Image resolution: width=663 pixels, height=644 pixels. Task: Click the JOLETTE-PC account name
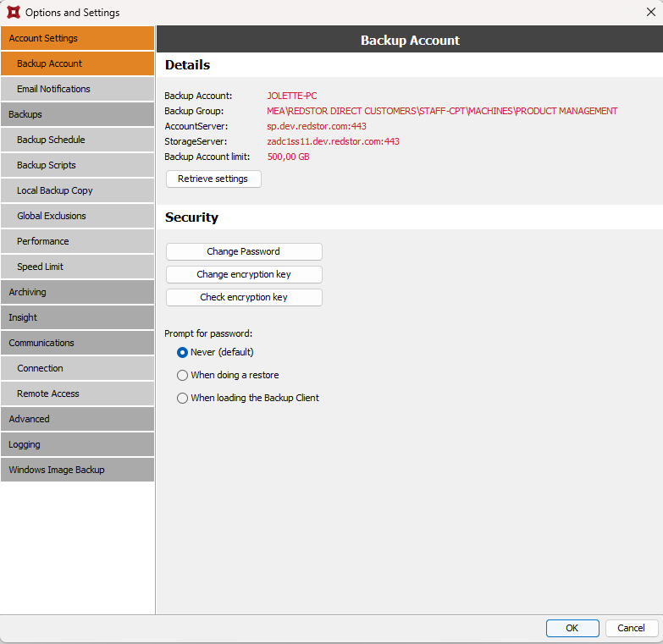pyautogui.click(x=292, y=96)
